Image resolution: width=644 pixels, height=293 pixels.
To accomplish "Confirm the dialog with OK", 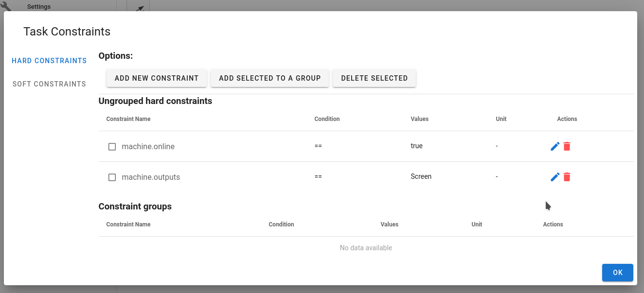I will pos(617,273).
